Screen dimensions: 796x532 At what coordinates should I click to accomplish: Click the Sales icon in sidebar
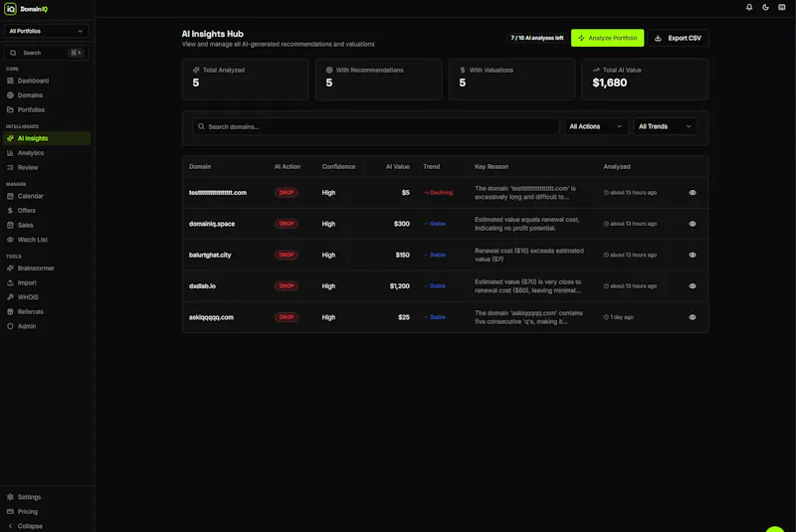click(x=10, y=225)
